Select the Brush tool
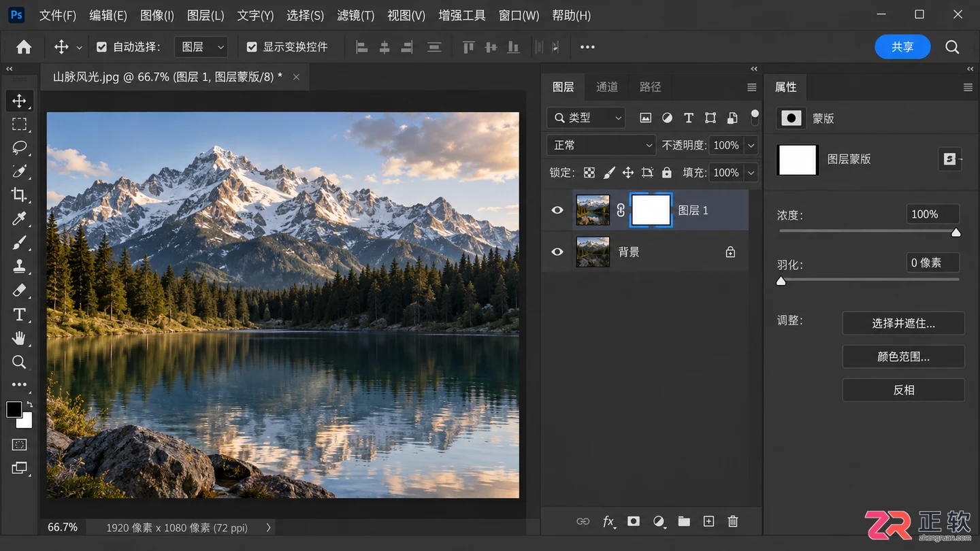This screenshot has width=980, height=551. 19,242
